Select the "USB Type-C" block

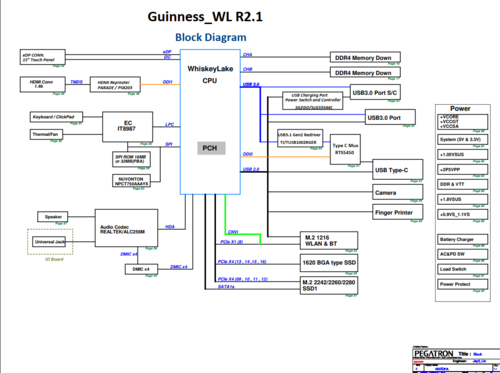tap(397, 170)
